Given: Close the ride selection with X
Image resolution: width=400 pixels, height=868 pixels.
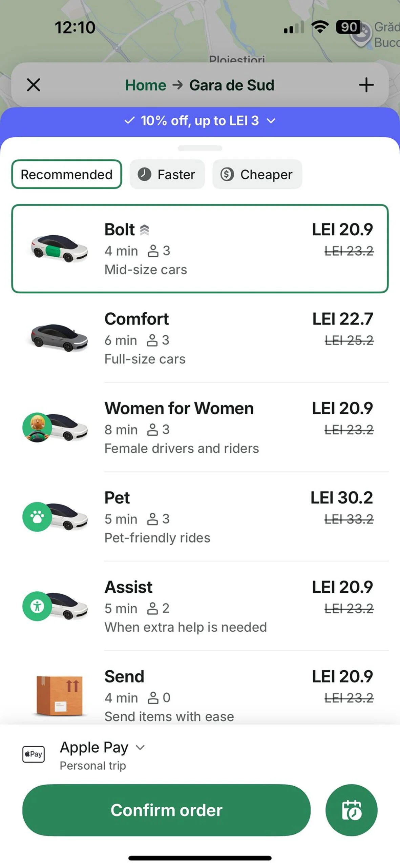Looking at the screenshot, I should [34, 85].
